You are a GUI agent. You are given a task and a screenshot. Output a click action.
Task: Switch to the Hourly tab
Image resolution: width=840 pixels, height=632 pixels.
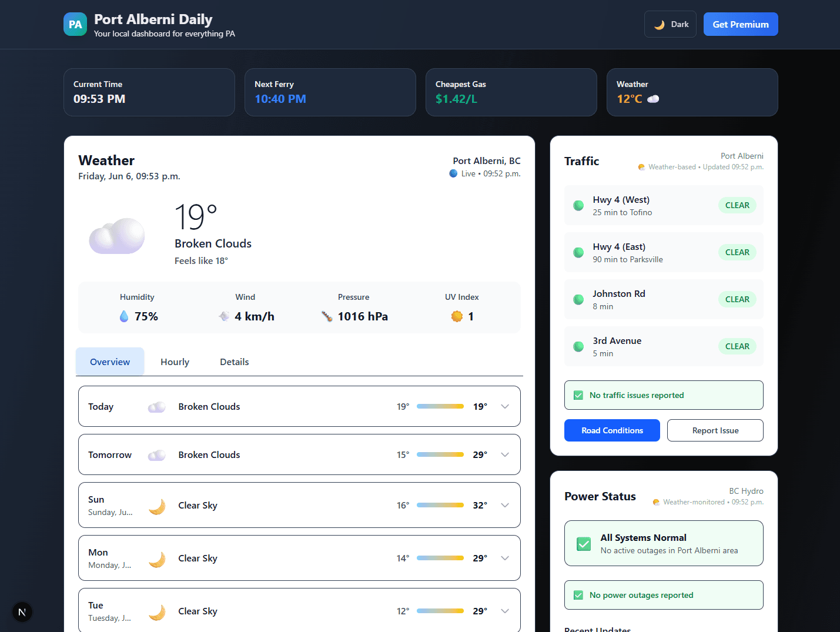tap(175, 362)
